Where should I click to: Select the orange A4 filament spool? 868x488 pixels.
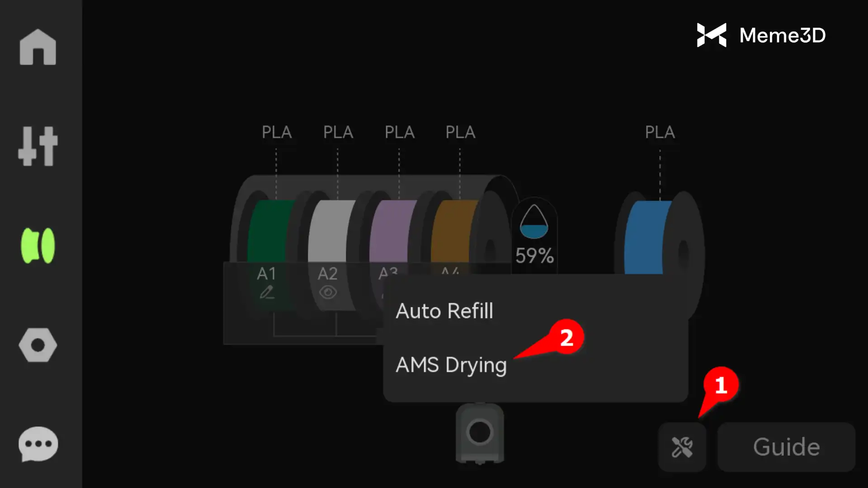tap(454, 231)
